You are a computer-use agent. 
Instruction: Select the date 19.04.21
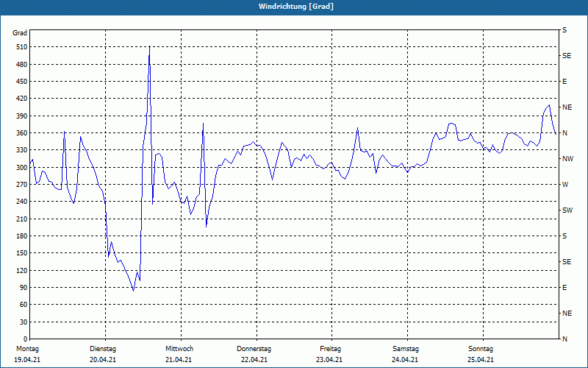coord(27,360)
